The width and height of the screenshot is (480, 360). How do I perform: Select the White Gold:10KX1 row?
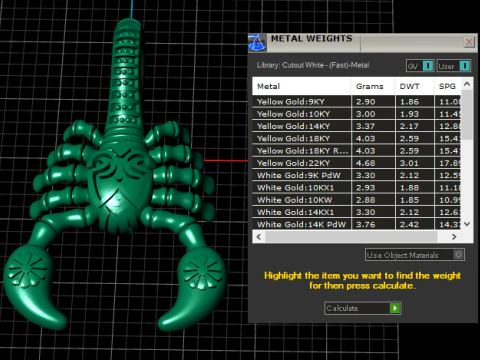(x=357, y=188)
